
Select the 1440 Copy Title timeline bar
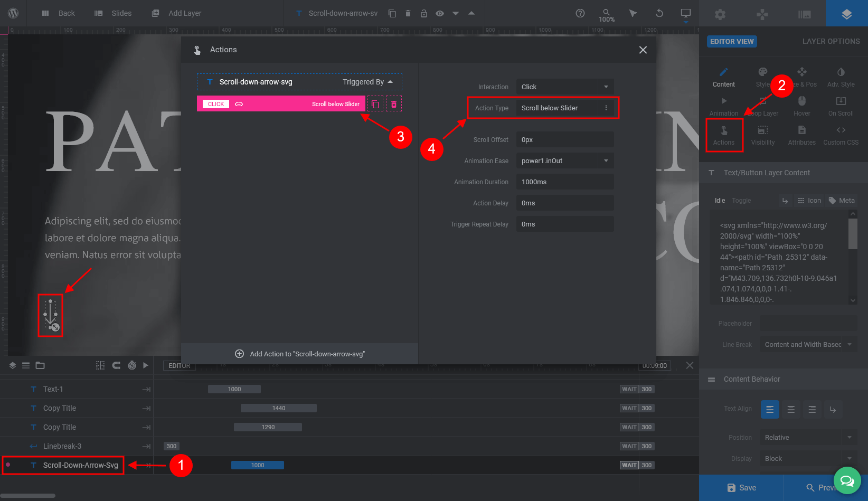pyautogui.click(x=279, y=408)
